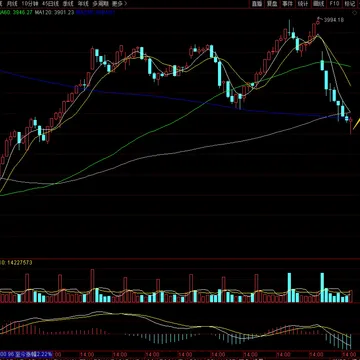Click the MA120: 3901.23 indicator label
Screen dimensions: 360x360
(x=54, y=12)
